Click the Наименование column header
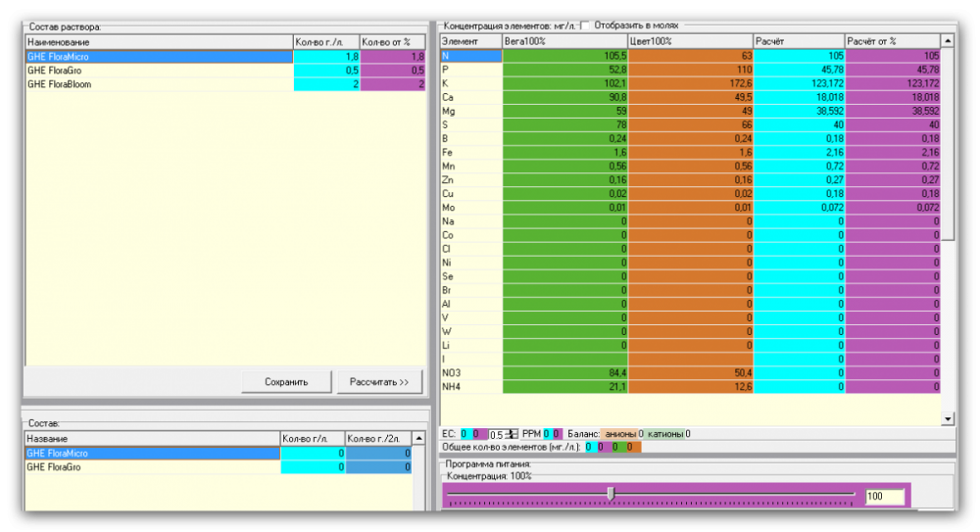Screen dimensions: 980x532 [x=160, y=42]
